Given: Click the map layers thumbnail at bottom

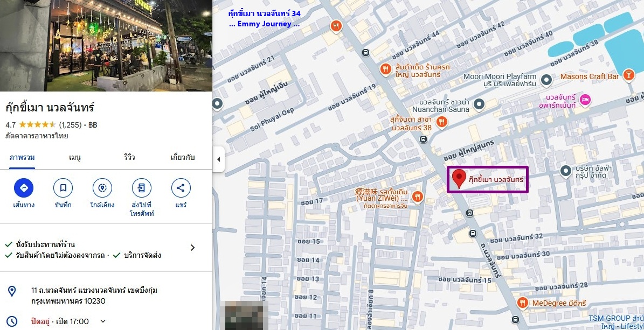Looking at the screenshot, I should (x=244, y=315).
